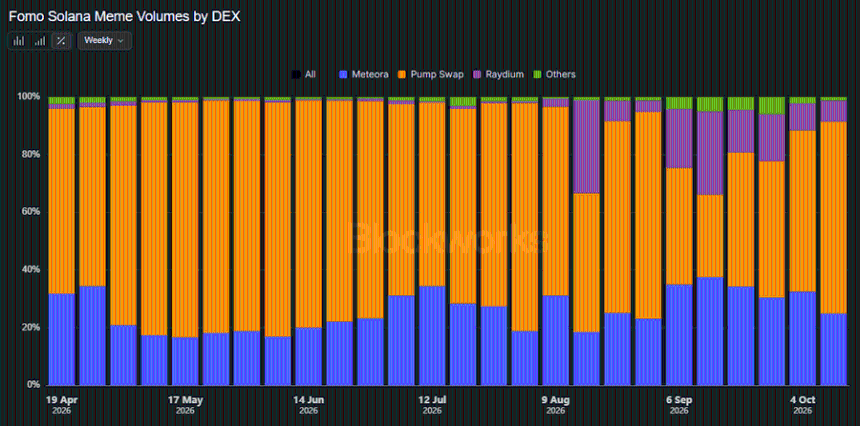Click the 80% y-axis label
This screenshot has width=860, height=426.
[x=31, y=154]
